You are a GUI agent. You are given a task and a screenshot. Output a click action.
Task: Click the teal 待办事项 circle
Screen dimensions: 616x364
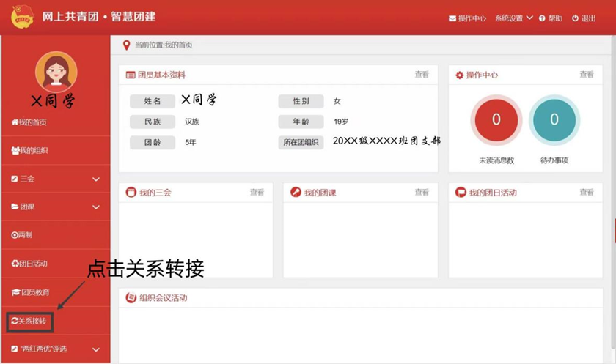click(x=554, y=120)
